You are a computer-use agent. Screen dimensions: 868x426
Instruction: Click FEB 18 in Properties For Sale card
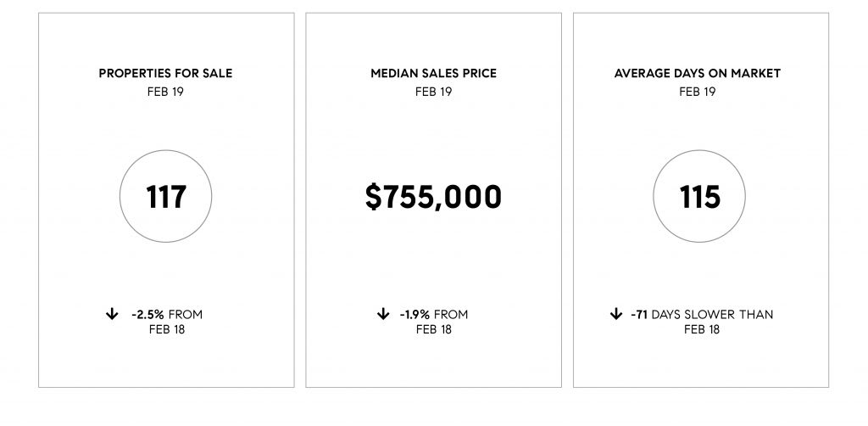[x=166, y=329]
